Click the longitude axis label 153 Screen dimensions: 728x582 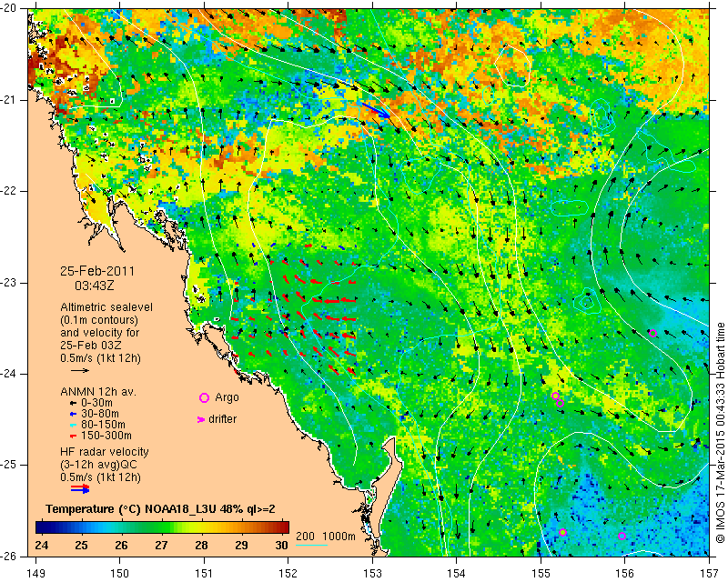[x=372, y=574]
